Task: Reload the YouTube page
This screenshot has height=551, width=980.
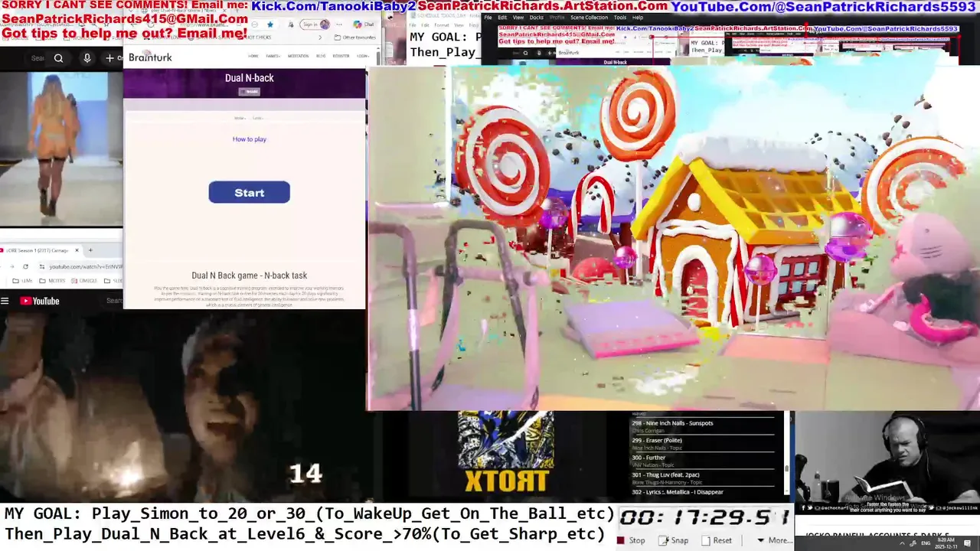Action: (25, 266)
